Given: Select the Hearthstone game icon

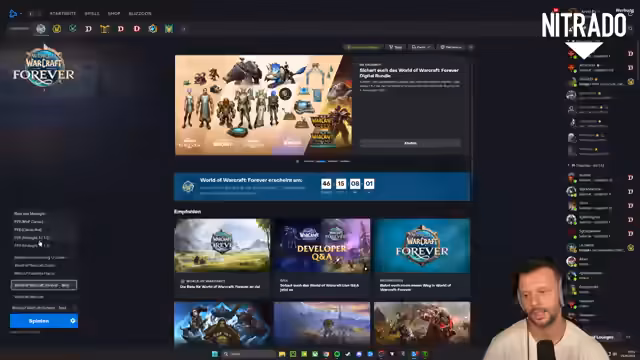Looking at the screenshot, I should (x=153, y=29).
